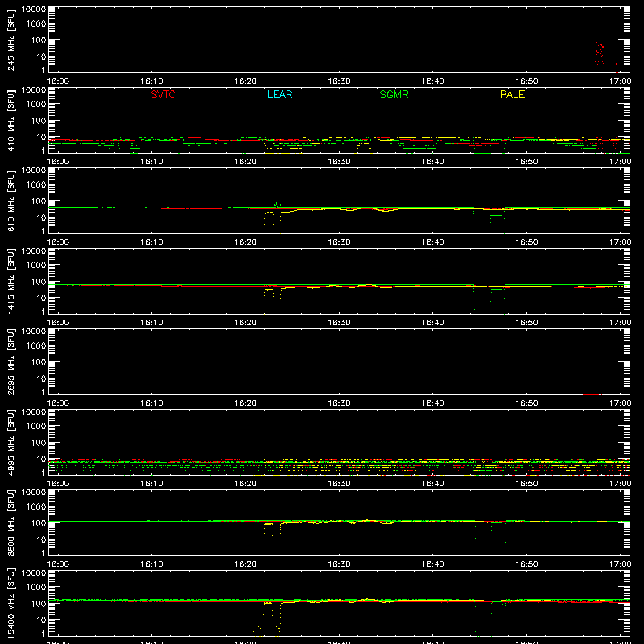Viewport: 644px width, 644px height.
Task: Click the 100 y-axis value in 2695 MHz panel
Action: click(39, 362)
